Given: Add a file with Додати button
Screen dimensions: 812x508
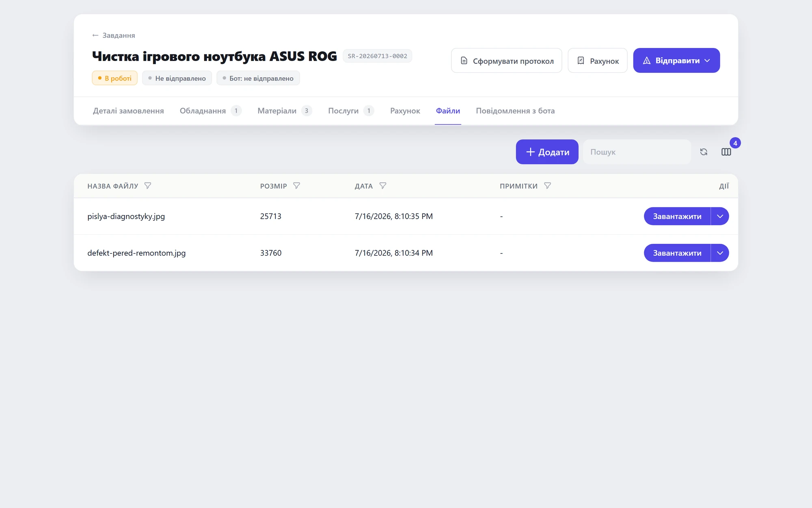Looking at the screenshot, I should click(547, 152).
